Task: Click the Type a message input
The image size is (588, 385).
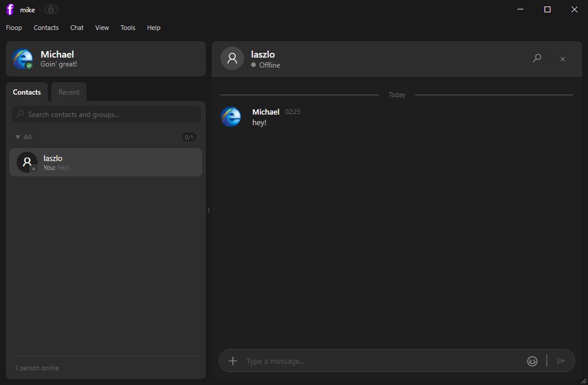Action: click(383, 361)
